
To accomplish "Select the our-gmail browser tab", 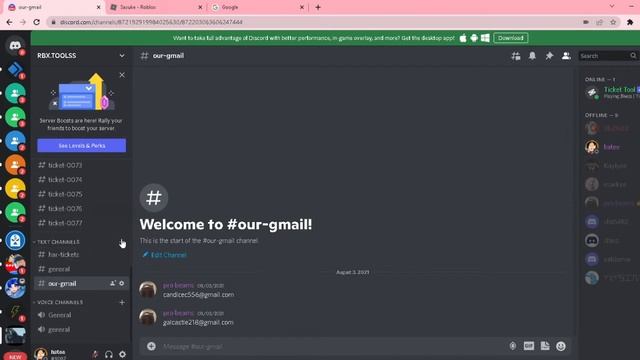I will point(52,7).
